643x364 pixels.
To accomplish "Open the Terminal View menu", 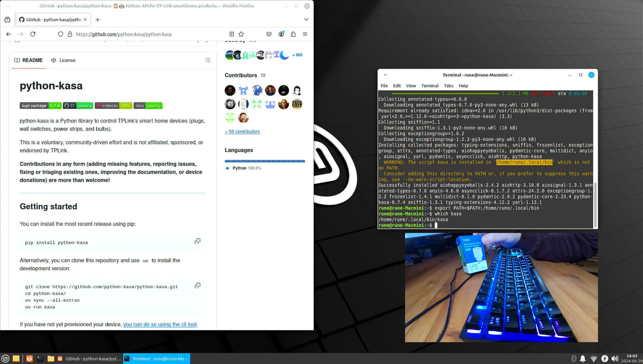I will (411, 86).
